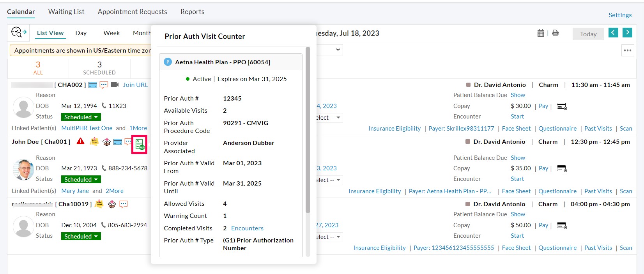The image size is (644, 274).
Task: Click card payment icon beside $35.00 copay
Action: [562, 168]
